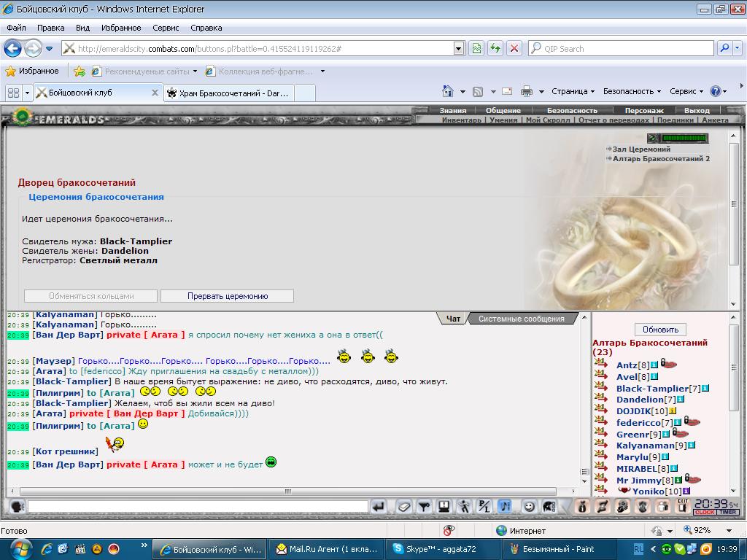
Task: Click the Персонаж header menu
Action: pos(644,111)
